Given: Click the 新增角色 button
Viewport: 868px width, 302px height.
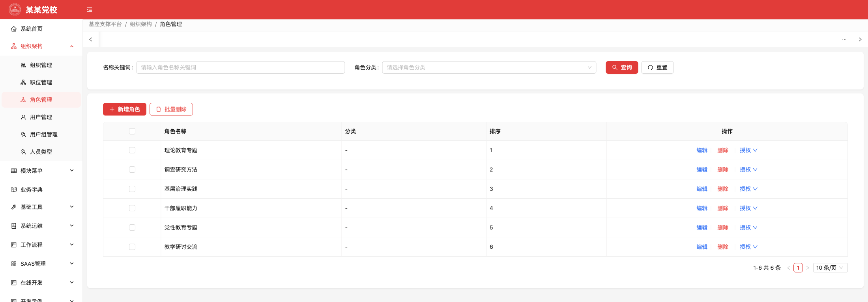Looking at the screenshot, I should (x=125, y=109).
